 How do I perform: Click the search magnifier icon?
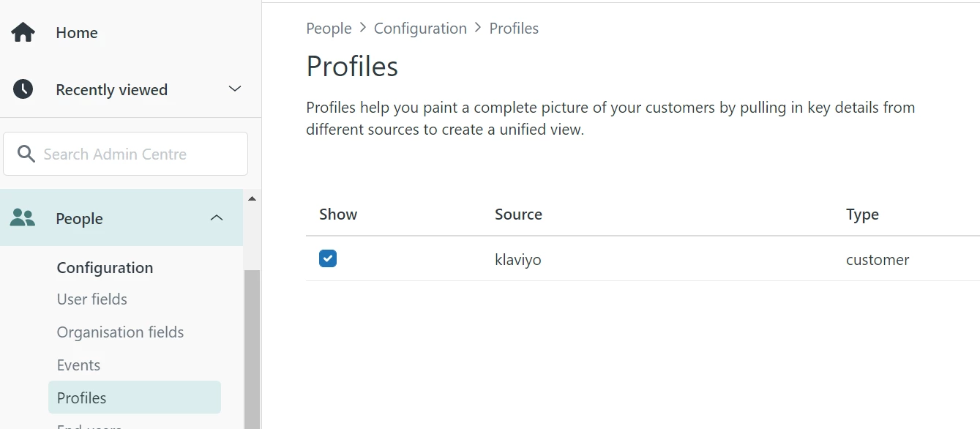26,154
